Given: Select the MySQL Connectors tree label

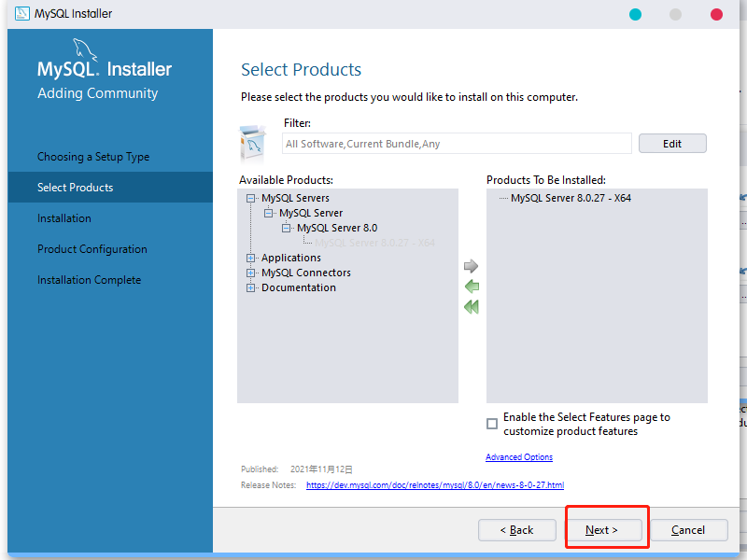Looking at the screenshot, I should [x=306, y=273].
